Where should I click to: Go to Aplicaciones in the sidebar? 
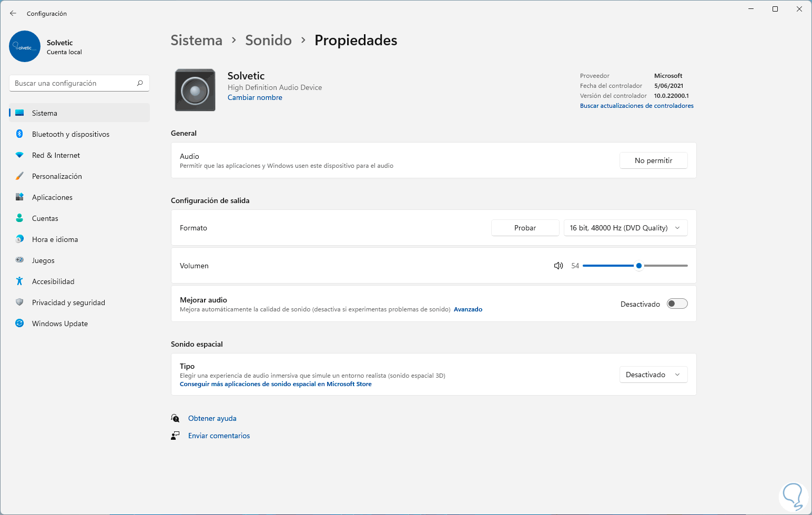(x=52, y=197)
